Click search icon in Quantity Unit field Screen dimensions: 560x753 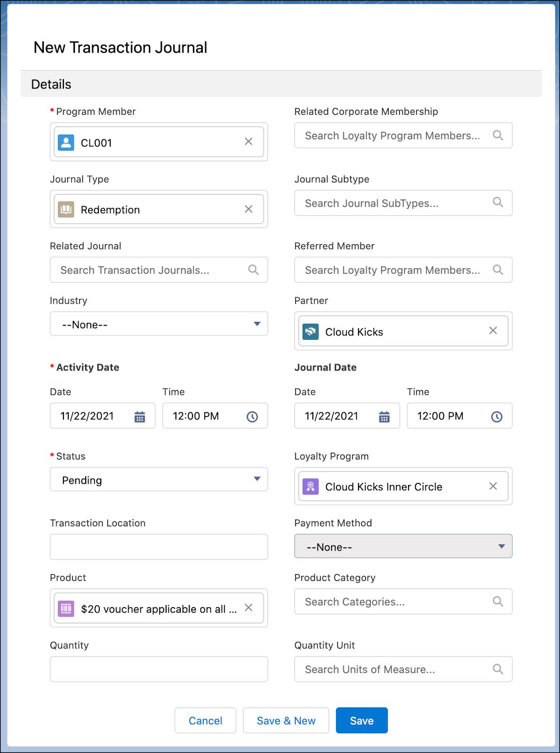click(497, 669)
